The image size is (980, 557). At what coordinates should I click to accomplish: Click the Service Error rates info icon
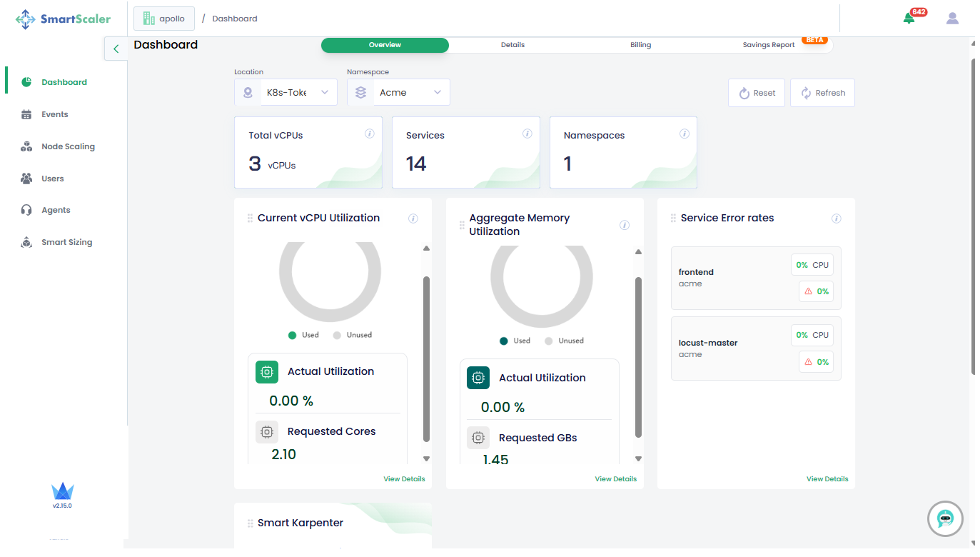point(837,219)
